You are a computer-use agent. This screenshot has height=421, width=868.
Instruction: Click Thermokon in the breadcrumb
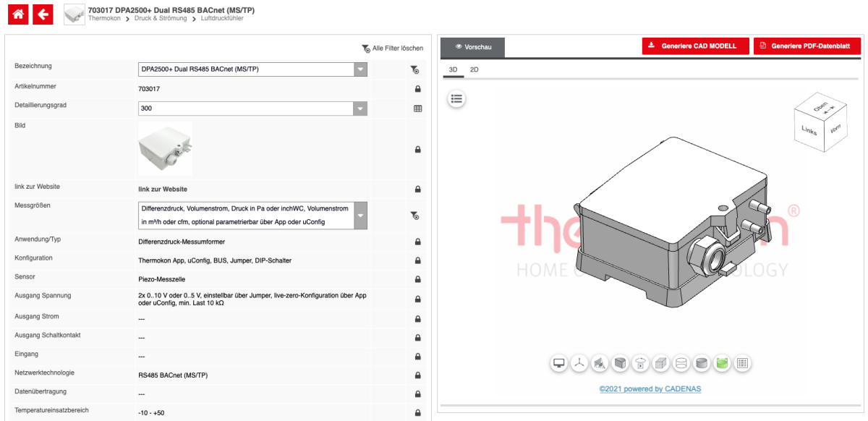(x=105, y=18)
